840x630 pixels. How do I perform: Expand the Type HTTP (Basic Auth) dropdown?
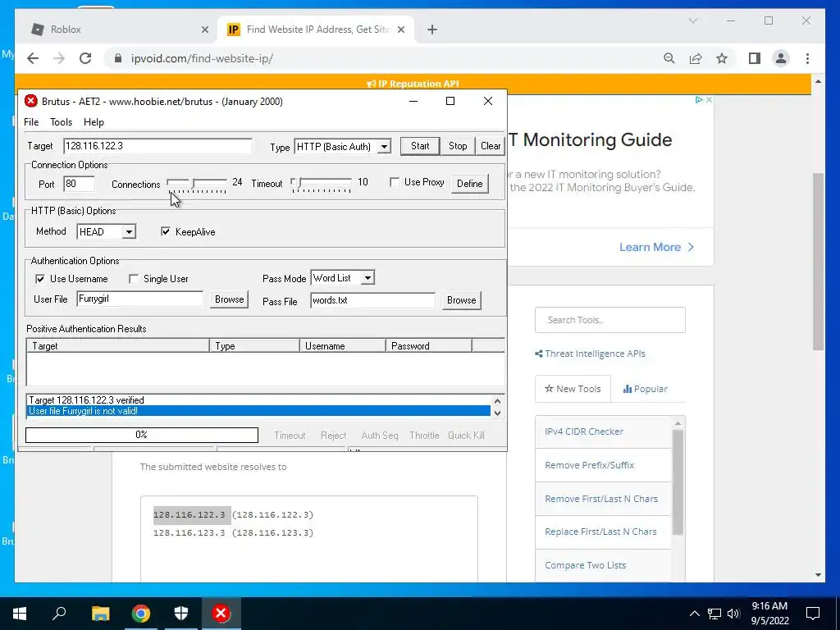(x=384, y=146)
